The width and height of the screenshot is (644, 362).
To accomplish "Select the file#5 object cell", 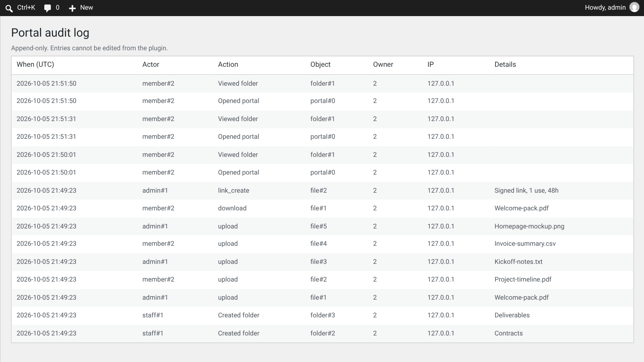I will coord(318,226).
